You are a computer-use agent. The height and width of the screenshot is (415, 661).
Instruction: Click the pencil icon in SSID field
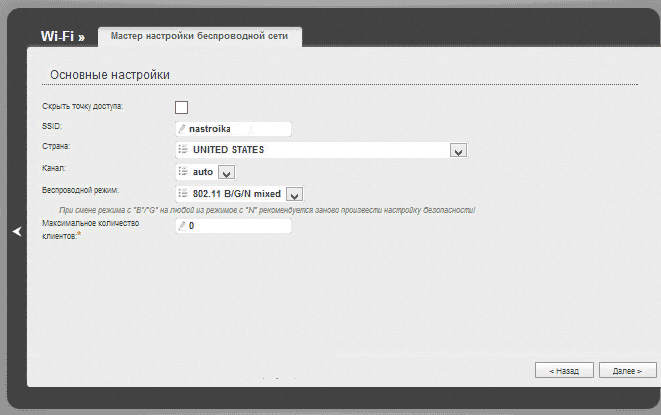pyautogui.click(x=182, y=129)
